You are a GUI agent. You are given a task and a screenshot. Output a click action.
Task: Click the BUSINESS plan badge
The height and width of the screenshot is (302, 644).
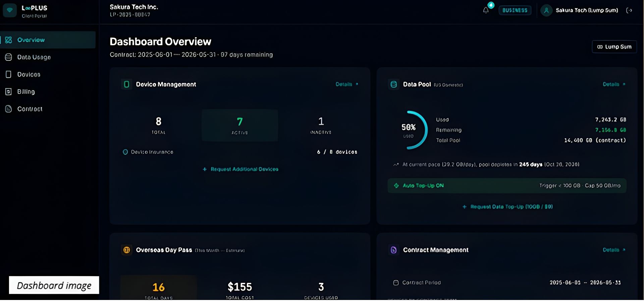coord(515,10)
